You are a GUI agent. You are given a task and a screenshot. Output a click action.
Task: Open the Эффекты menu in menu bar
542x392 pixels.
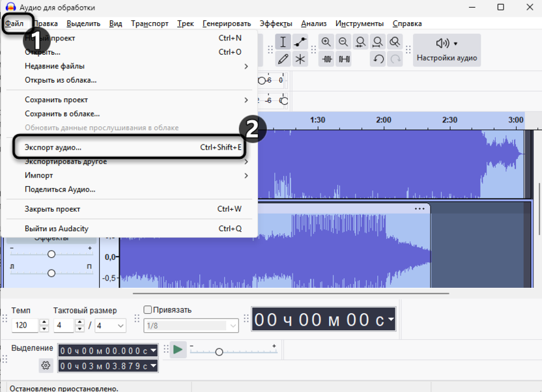coord(276,23)
